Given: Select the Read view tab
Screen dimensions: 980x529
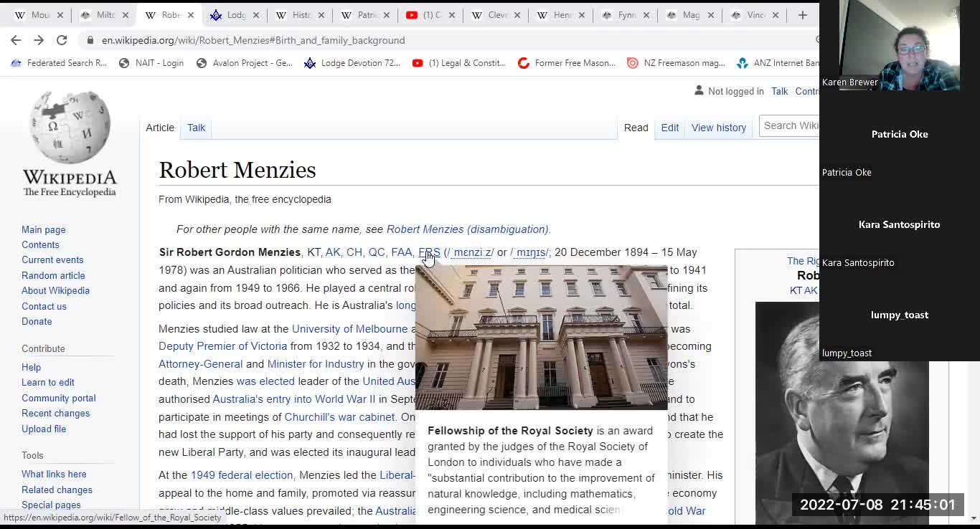Looking at the screenshot, I should [x=636, y=128].
